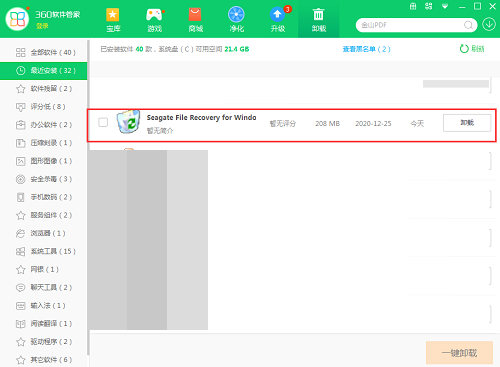Select 软件残留 (2) category

(44, 89)
